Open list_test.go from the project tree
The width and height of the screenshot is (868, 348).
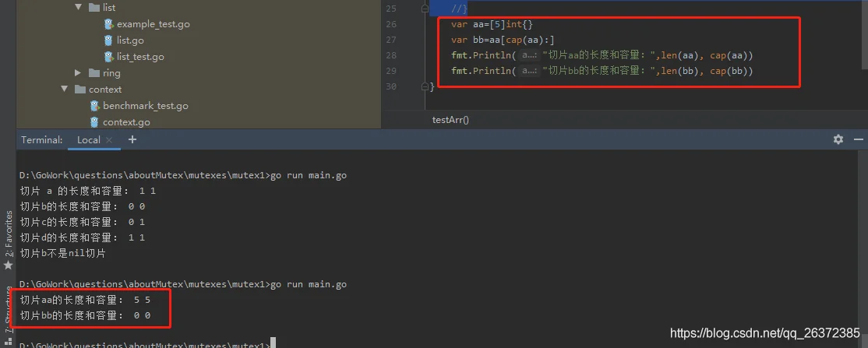[140, 57]
